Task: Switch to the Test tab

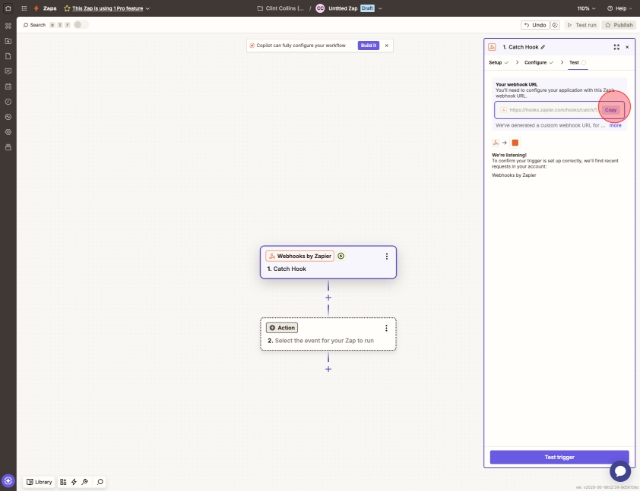Action: [x=578, y=62]
